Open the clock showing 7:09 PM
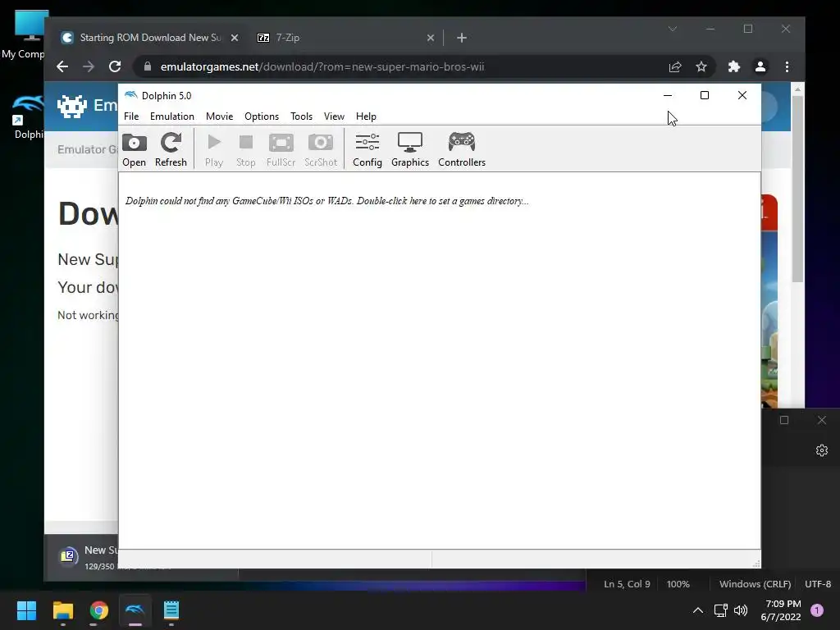This screenshot has width=840, height=630. coord(781,610)
